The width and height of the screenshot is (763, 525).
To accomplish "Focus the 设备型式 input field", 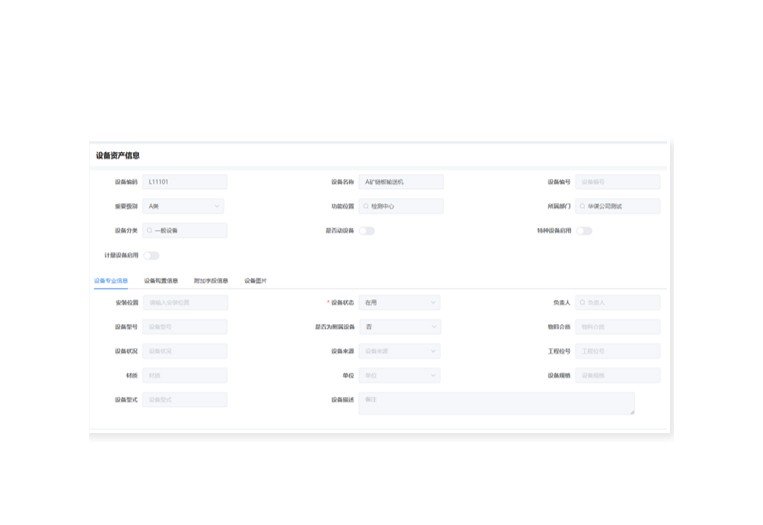I will point(185,400).
